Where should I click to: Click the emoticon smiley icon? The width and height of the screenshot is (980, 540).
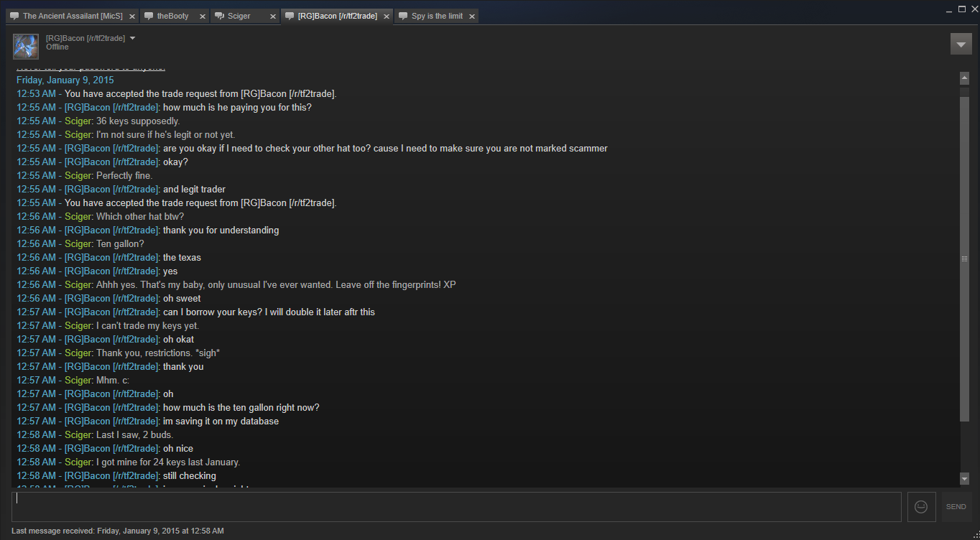921,507
